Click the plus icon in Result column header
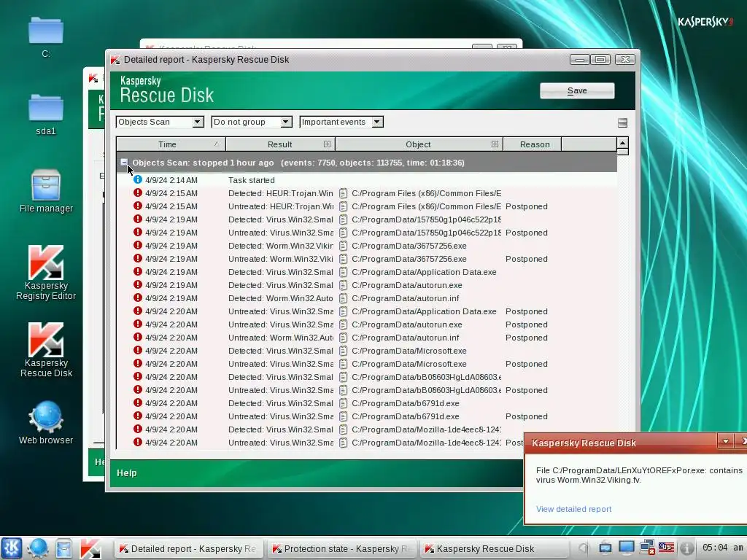This screenshot has height=560, width=747. [x=327, y=144]
